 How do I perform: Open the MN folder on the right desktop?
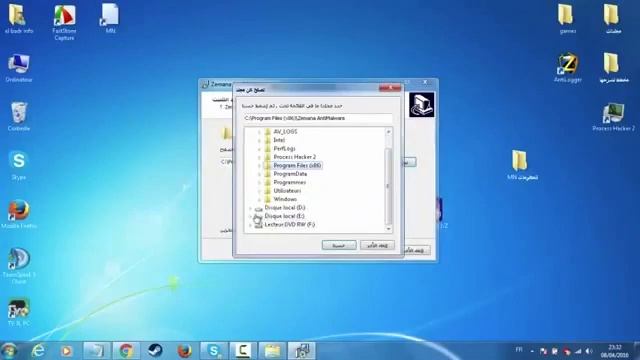click(522, 165)
